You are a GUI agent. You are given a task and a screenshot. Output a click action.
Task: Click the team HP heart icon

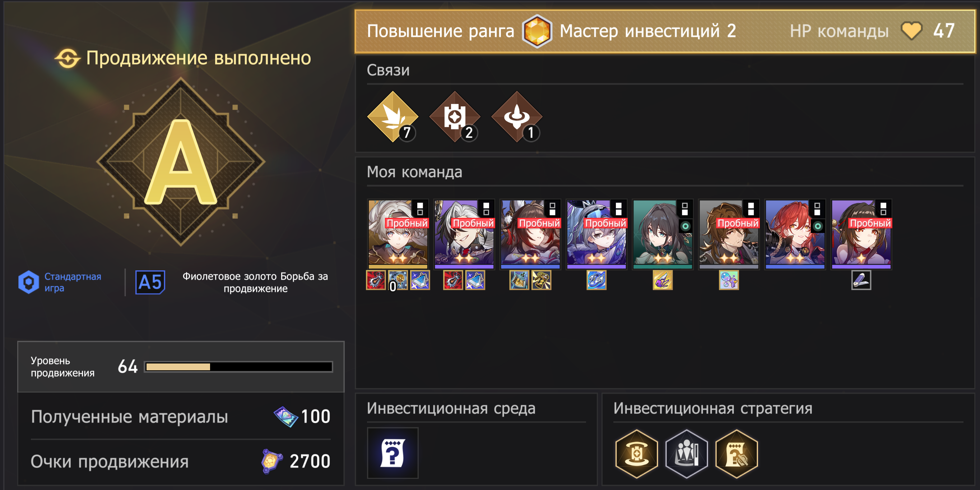click(x=911, y=31)
